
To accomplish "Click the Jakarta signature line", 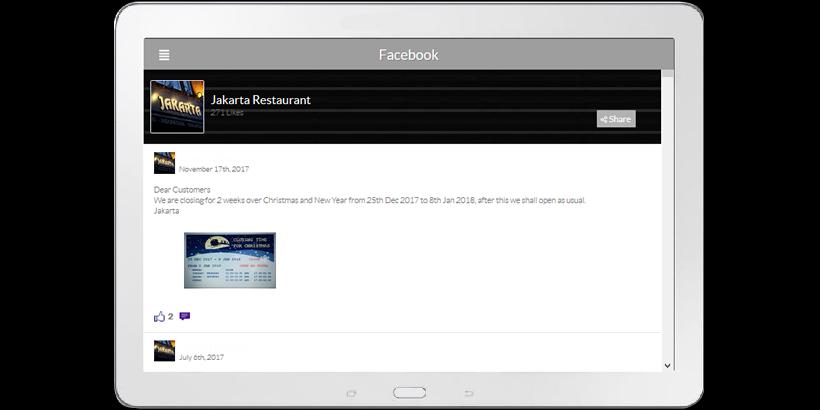I will point(166,211).
